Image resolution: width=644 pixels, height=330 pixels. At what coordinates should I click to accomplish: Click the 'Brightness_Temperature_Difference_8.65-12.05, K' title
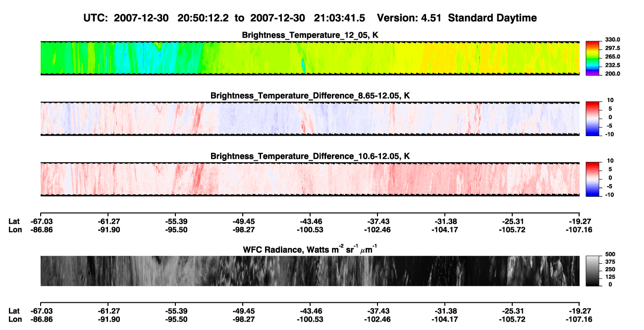pos(310,95)
